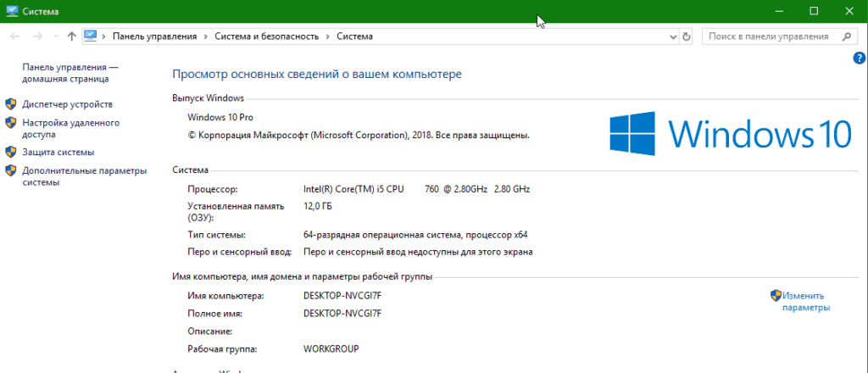Click shield icon beside Дополнительные параметры системы
The width and height of the screenshot is (868, 373).
pos(11,170)
